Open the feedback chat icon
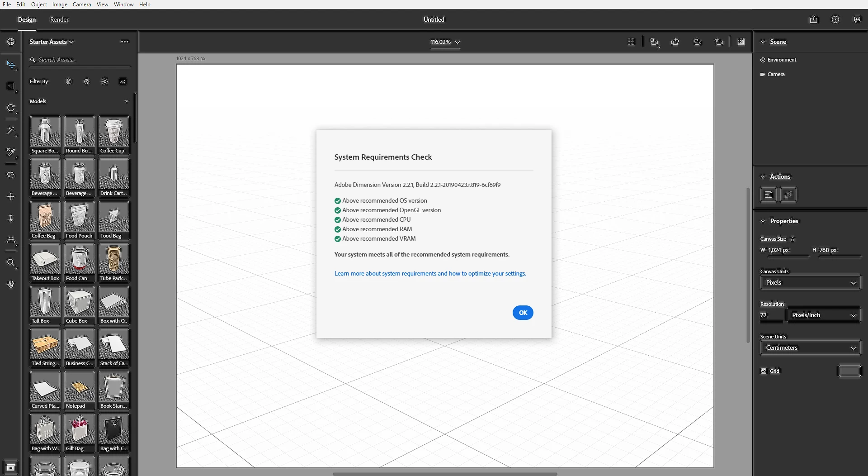The image size is (868, 476). pos(857,19)
